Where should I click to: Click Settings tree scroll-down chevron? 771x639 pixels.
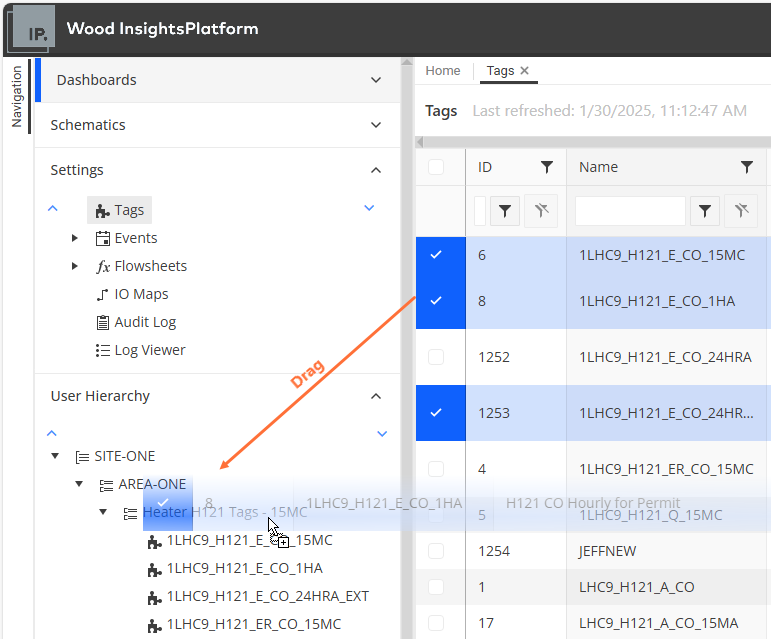click(x=369, y=208)
